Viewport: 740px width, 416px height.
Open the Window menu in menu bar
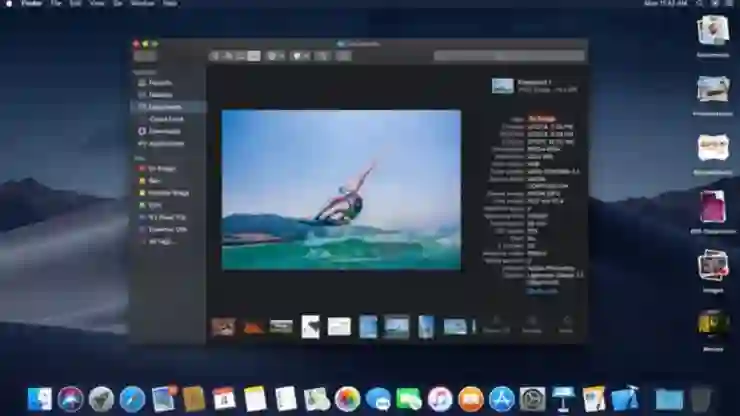tap(142, 3)
